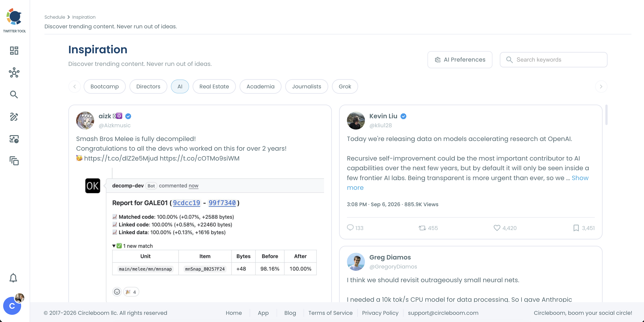Viewport: 644px width, 322px height.
Task: Open notifications bell icon
Action: 13,278
